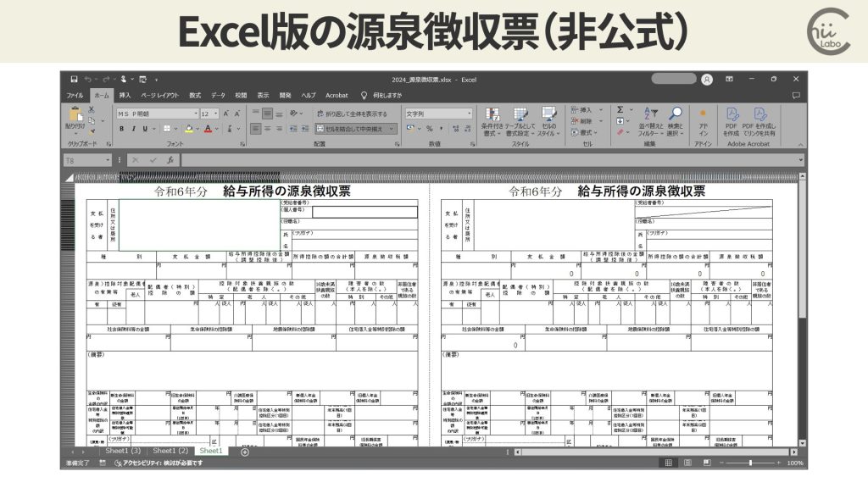Toggle wrap text (折り返して全体を表示する)
The height and width of the screenshot is (488, 868).
(x=352, y=114)
